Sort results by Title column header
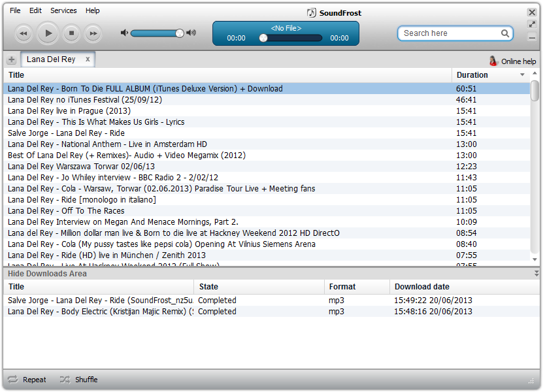543x392 pixels. (227, 74)
